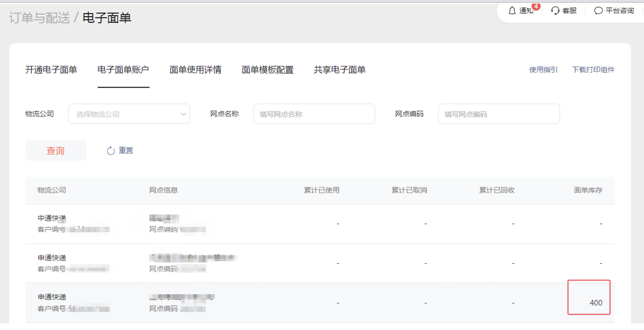Switch to the 共享电子面单 tab
644x330 pixels.
[339, 70]
